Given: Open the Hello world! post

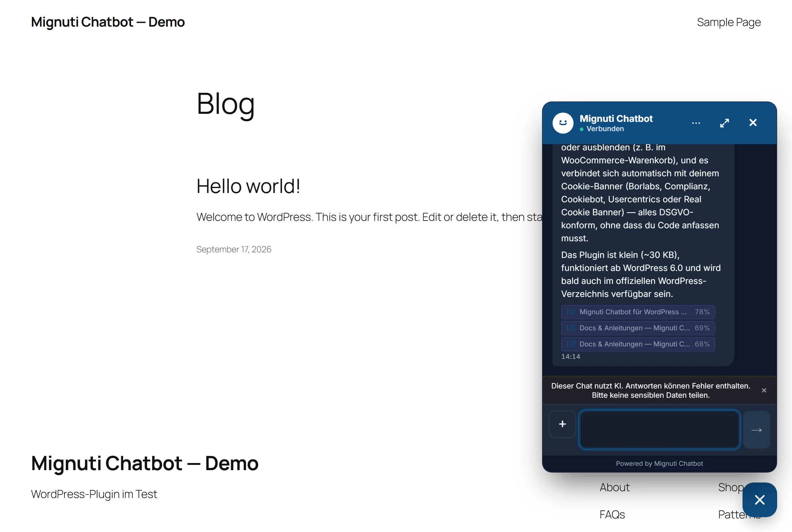Looking at the screenshot, I should point(248,186).
